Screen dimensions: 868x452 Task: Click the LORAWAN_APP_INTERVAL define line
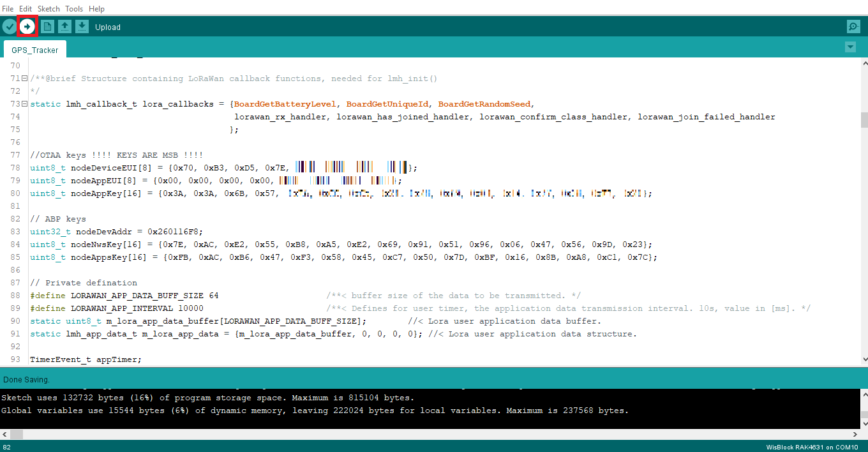tap(116, 308)
